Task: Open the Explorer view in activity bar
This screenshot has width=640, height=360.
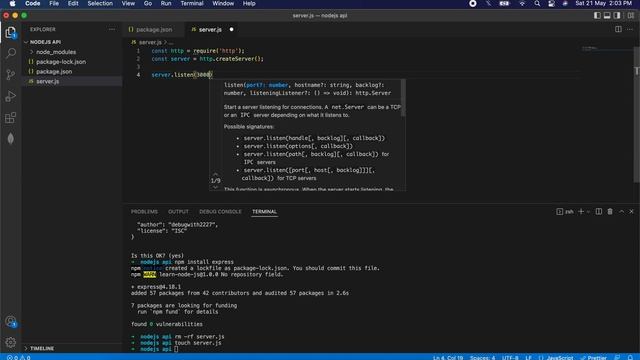Action: (x=11, y=32)
